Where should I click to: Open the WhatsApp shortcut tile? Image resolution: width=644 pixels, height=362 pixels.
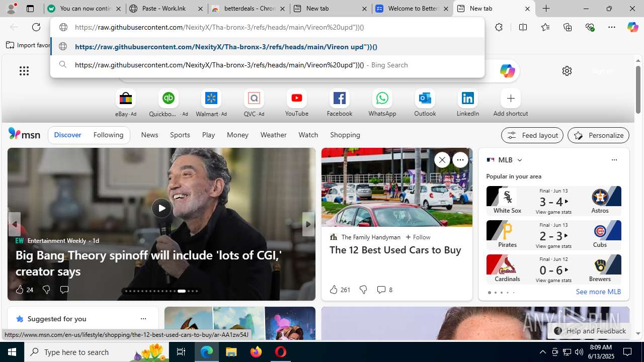[x=382, y=104]
